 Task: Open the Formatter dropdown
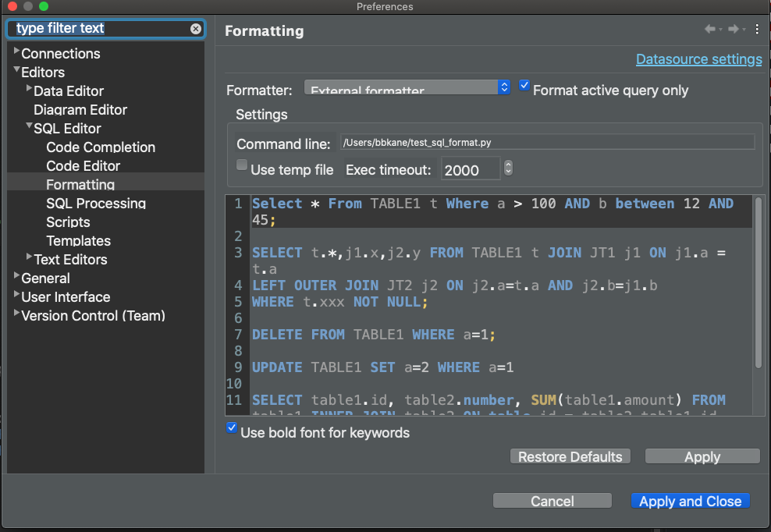pyautogui.click(x=503, y=87)
